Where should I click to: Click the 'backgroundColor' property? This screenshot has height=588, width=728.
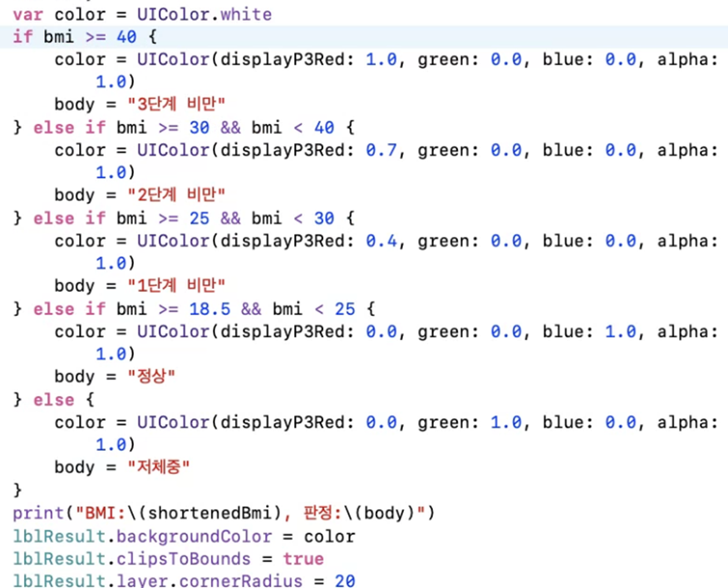coord(194,536)
